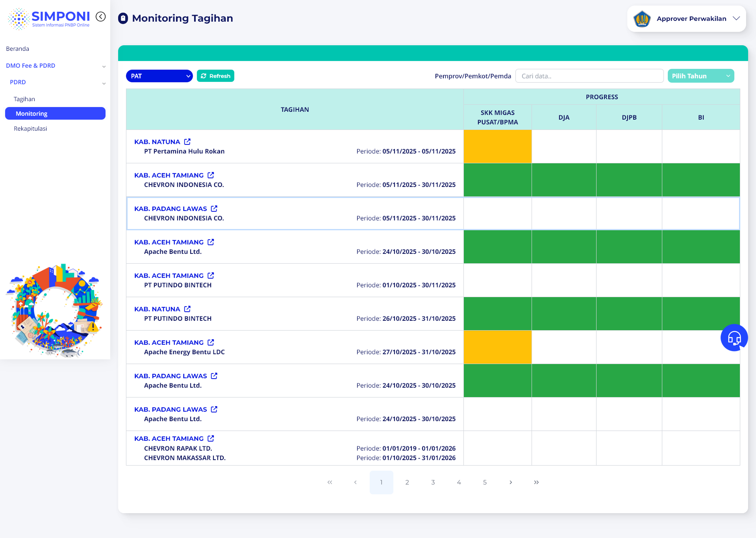Click the DJPB column header

coord(629,117)
